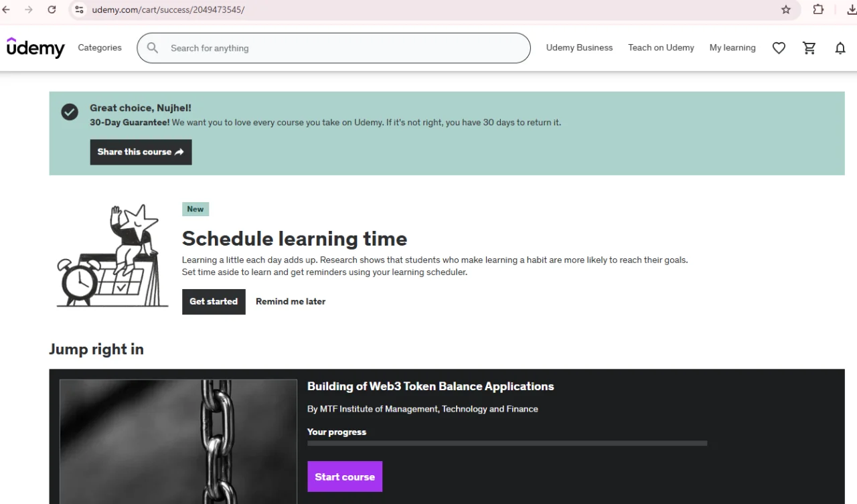Click the Great choice, Nujhel! text

(141, 108)
